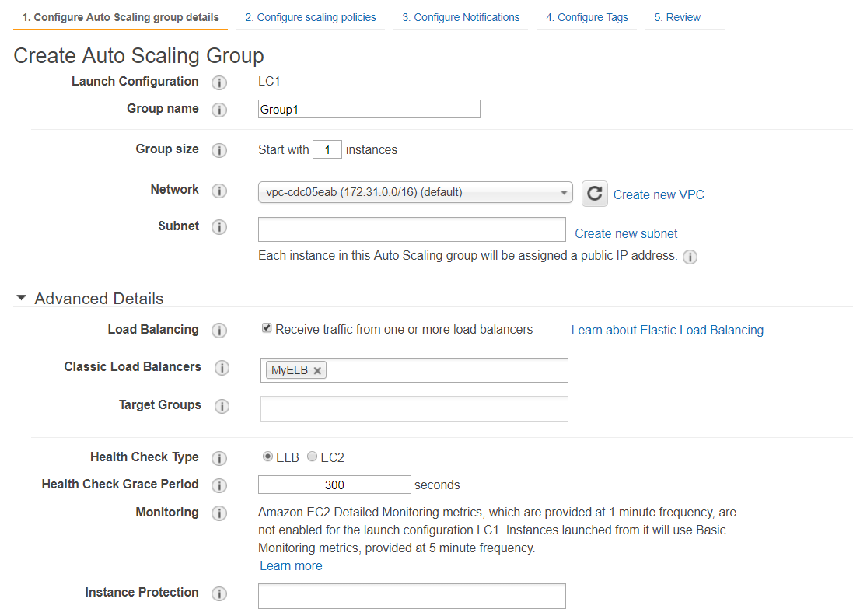Remove MyELB from Classic Load Balancers
Image resolution: width=853 pixels, height=616 pixels.
point(317,371)
